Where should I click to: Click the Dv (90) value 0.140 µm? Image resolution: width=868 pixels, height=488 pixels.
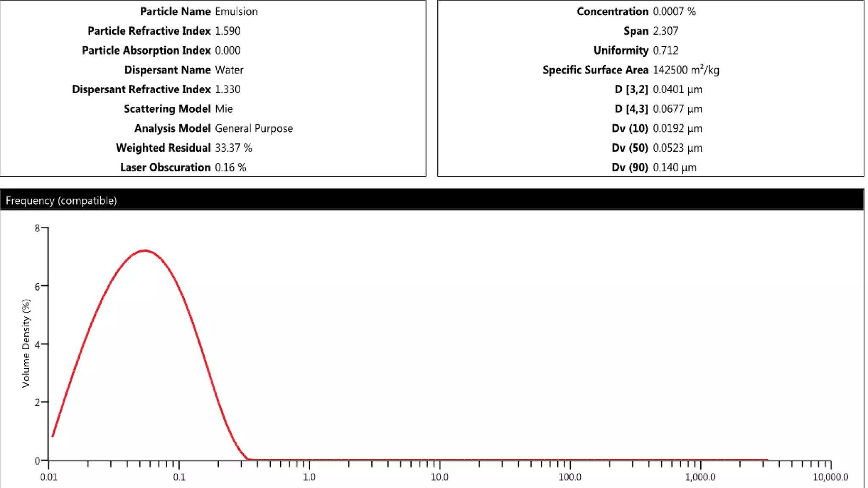tap(674, 167)
